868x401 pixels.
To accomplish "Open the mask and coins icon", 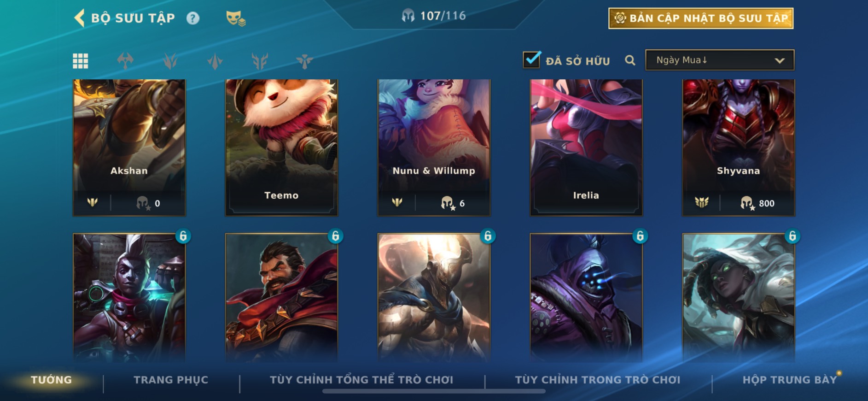I will tap(235, 18).
